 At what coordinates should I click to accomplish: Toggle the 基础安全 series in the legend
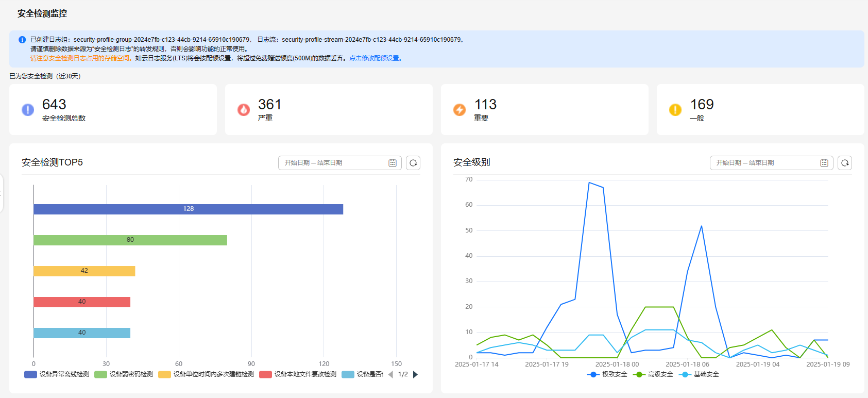pos(699,374)
